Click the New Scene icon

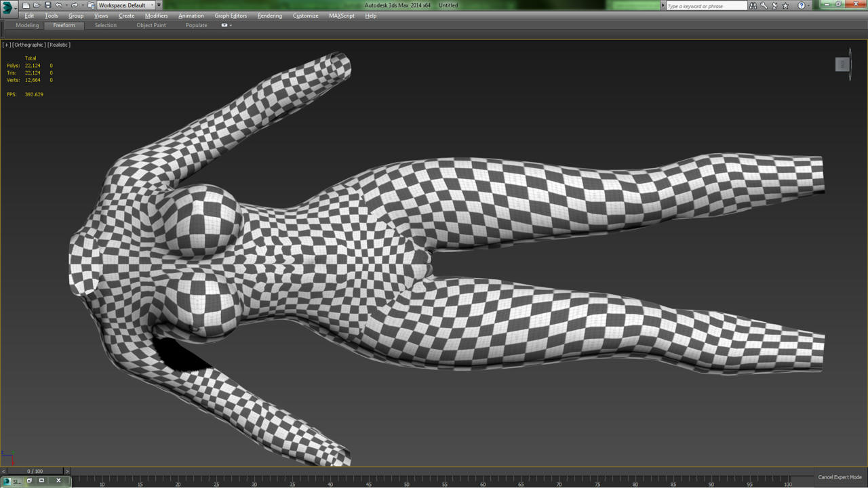pyautogui.click(x=26, y=5)
